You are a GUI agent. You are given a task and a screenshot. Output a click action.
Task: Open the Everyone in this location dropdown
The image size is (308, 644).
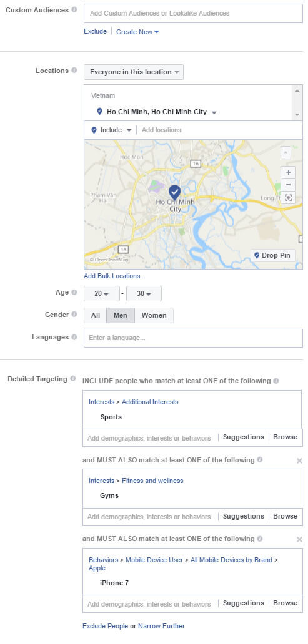134,72
